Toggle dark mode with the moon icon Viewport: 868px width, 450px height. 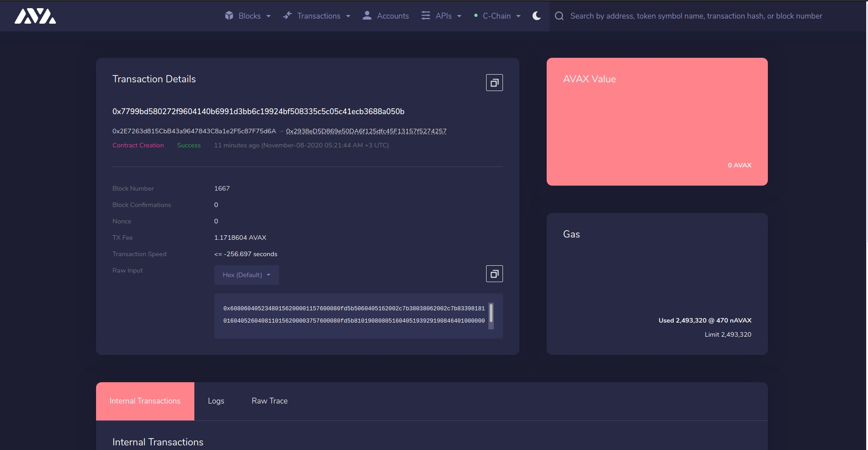tap(537, 16)
